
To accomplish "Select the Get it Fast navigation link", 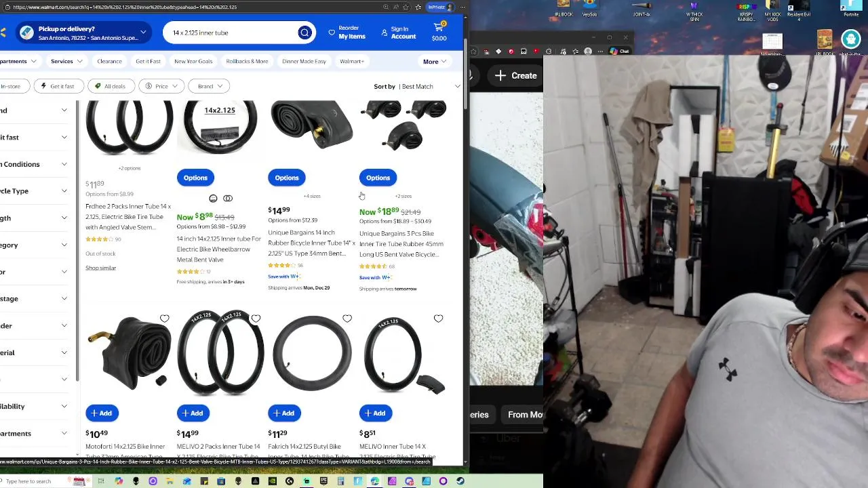I will pyautogui.click(x=148, y=61).
